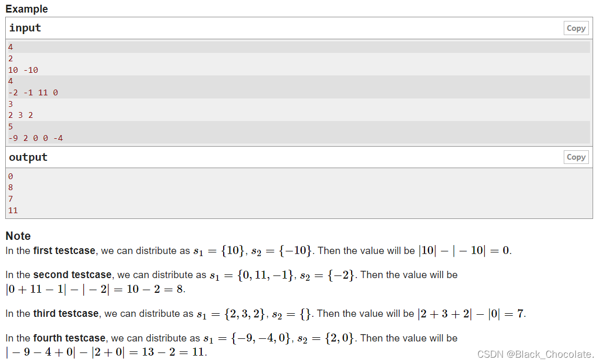This screenshot has width=602, height=364.
Task: Click the output value 0
Action: click(x=10, y=176)
